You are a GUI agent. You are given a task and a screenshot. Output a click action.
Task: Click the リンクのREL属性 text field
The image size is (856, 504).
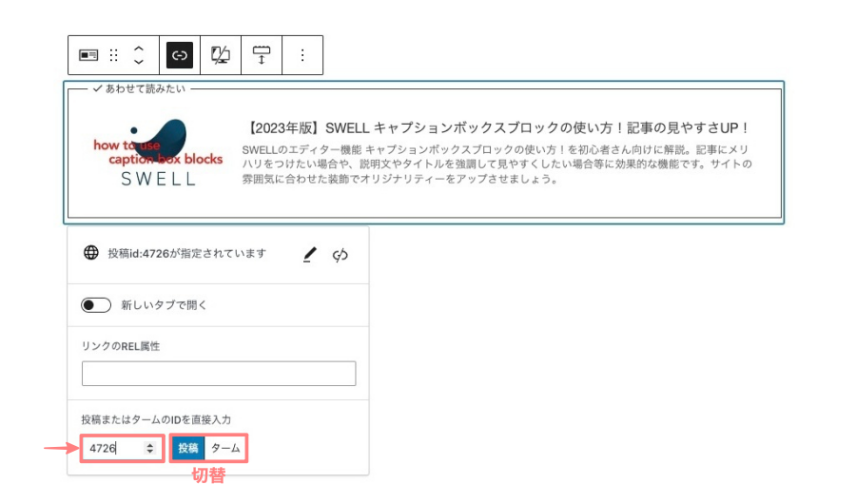(219, 373)
